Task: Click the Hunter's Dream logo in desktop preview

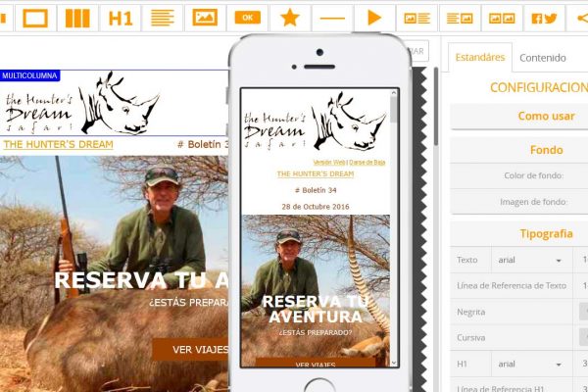Action: point(82,103)
